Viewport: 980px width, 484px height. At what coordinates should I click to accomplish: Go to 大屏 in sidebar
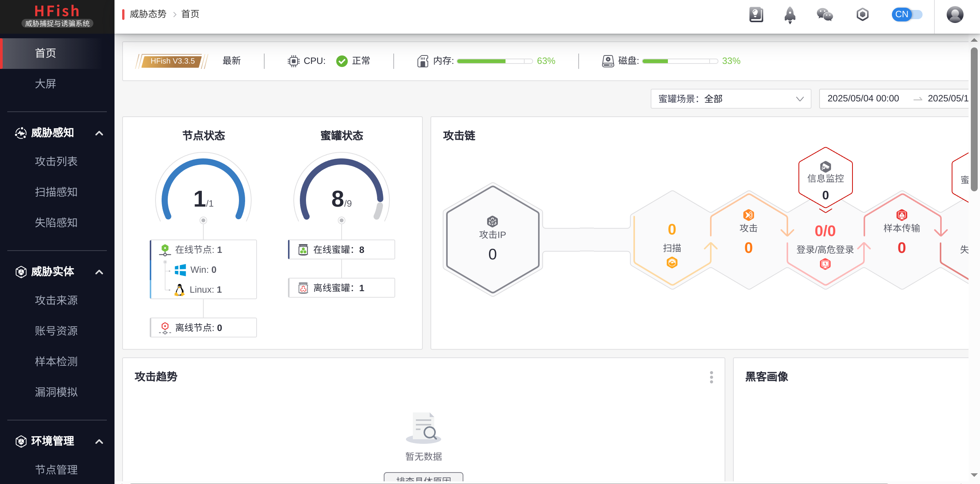tap(46, 84)
